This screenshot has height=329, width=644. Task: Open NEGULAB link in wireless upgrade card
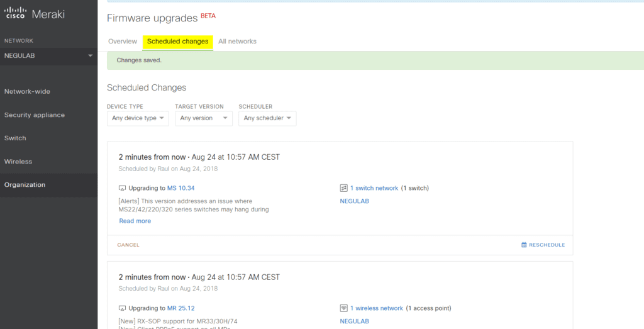point(355,321)
